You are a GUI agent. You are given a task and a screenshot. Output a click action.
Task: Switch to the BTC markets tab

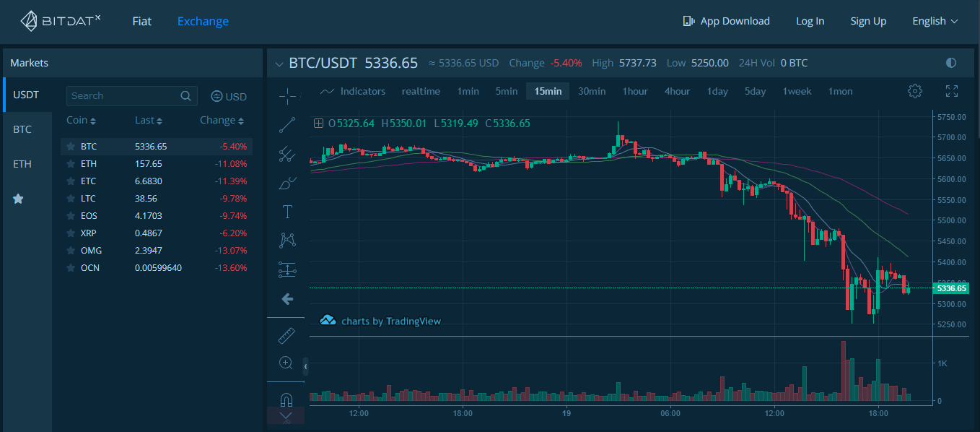(x=22, y=129)
